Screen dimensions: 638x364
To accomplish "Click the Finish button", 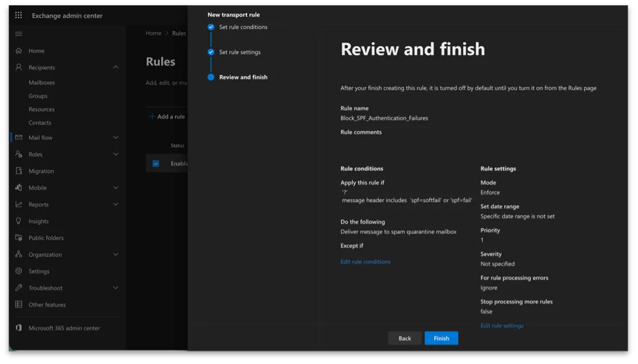I will [441, 338].
